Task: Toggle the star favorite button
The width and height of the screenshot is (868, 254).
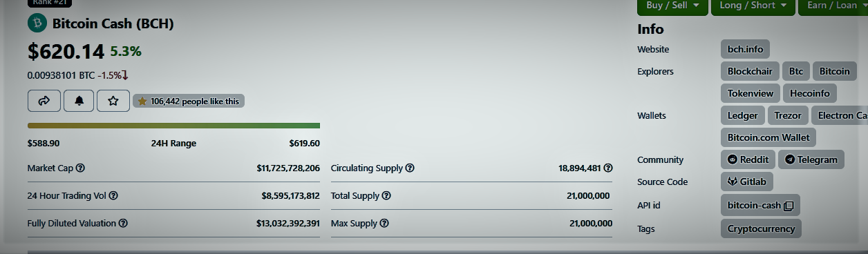Action: pyautogui.click(x=113, y=101)
